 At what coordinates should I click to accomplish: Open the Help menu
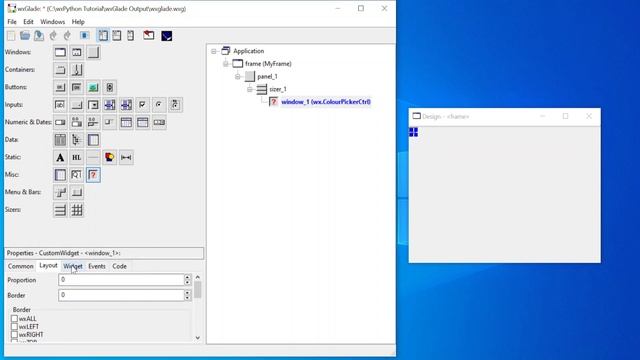[x=78, y=22]
